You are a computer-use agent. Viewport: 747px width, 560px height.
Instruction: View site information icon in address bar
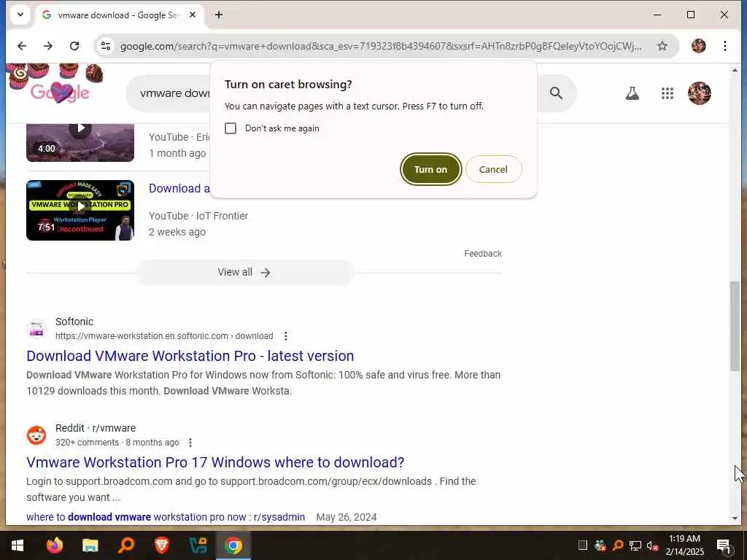(106, 46)
